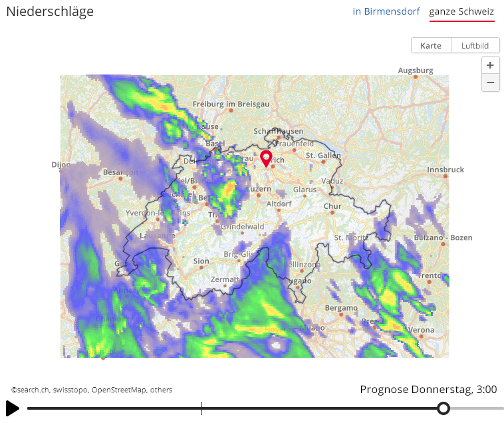Zoom out the map with minus button
This screenshot has width=504, height=423.
click(490, 82)
